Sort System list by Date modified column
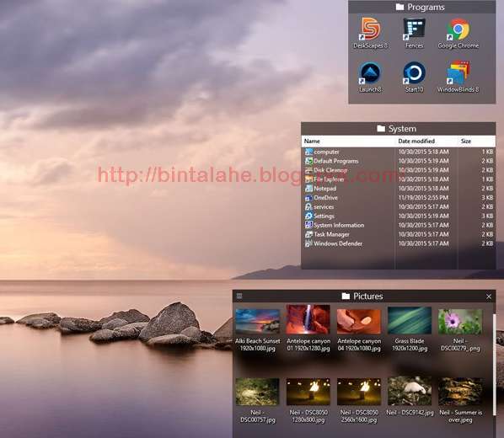Screen dimensions: 504x438 click(426, 141)
